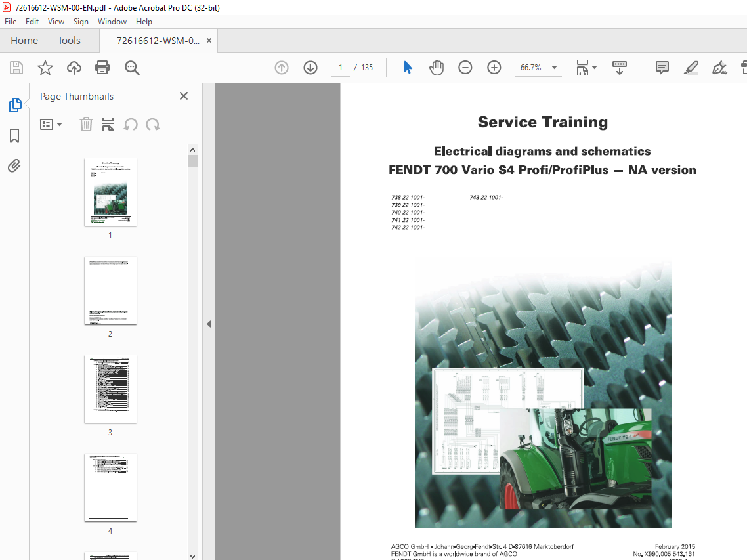Click "738 22 1001-" serial text
The width and height of the screenshot is (747, 560).
point(408,198)
